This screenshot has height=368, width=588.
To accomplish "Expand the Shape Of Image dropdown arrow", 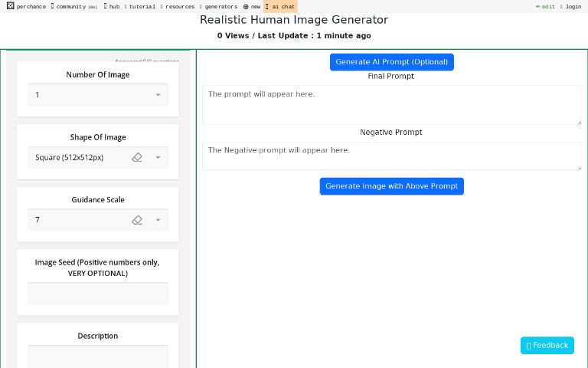I will pyautogui.click(x=158, y=158).
